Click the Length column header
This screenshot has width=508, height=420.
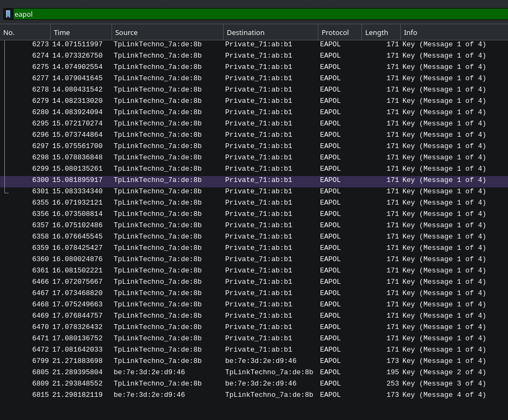pyautogui.click(x=381, y=32)
